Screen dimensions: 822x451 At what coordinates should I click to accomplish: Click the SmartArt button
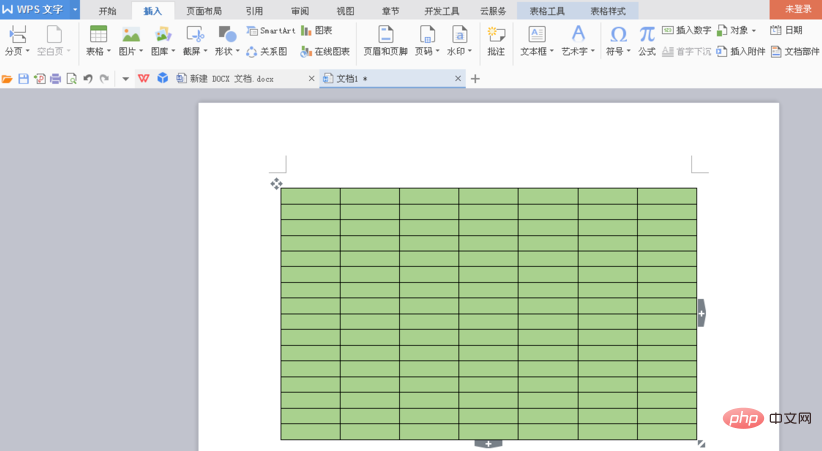(x=271, y=31)
